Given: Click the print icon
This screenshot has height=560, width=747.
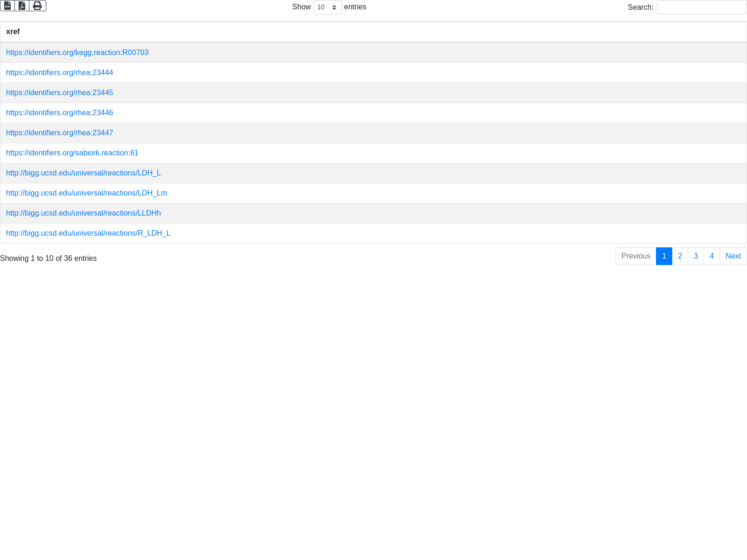Looking at the screenshot, I should 37,6.
